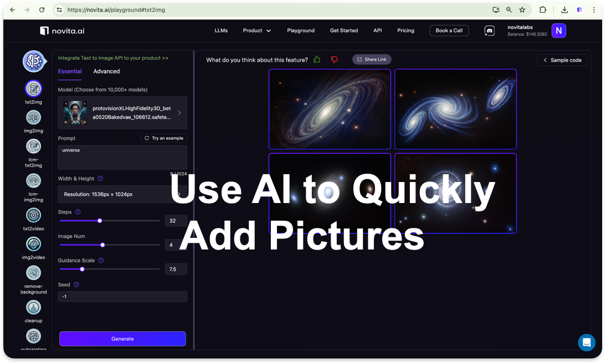Click the AI brain icon atop sidebar
Viewport: 606px width, 364px height.
click(34, 61)
